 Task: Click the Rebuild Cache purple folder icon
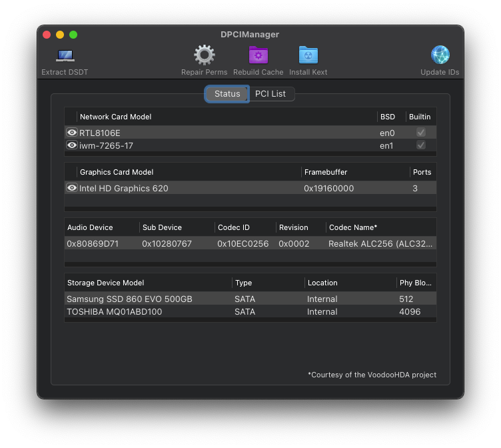pos(258,55)
